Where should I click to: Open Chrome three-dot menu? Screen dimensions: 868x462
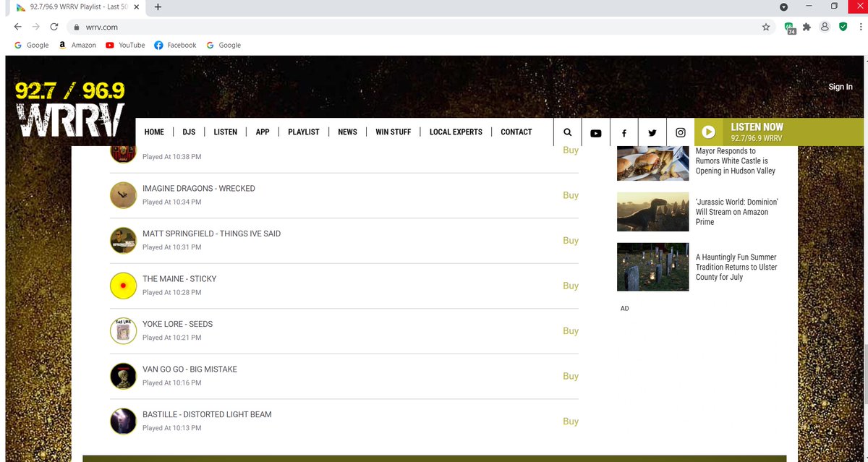tap(859, 27)
